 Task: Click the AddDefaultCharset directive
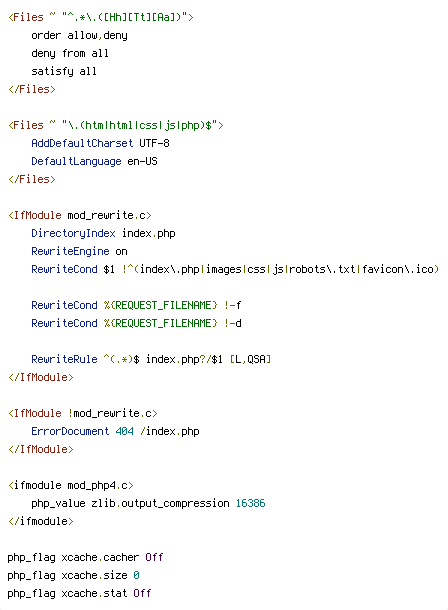82,143
